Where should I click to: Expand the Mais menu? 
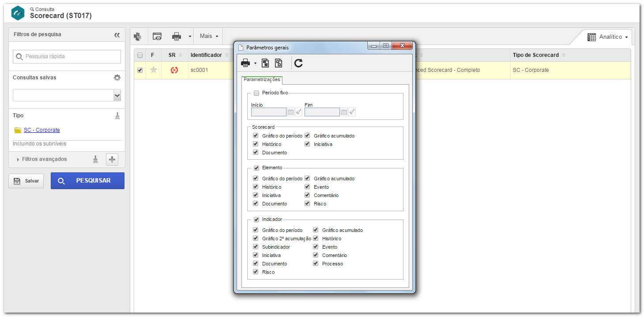pos(209,36)
